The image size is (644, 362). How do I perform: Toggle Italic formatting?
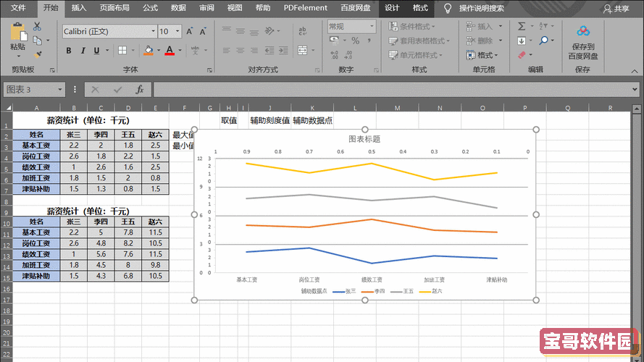(x=83, y=51)
